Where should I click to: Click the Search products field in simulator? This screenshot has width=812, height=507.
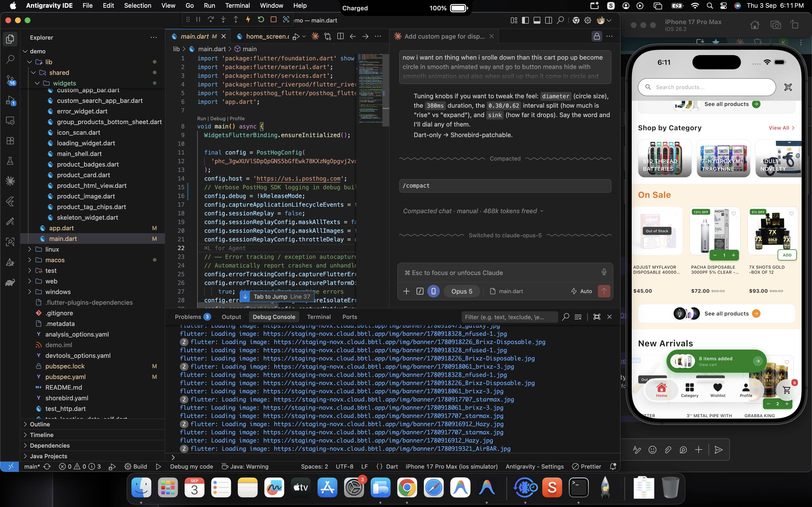(x=707, y=87)
